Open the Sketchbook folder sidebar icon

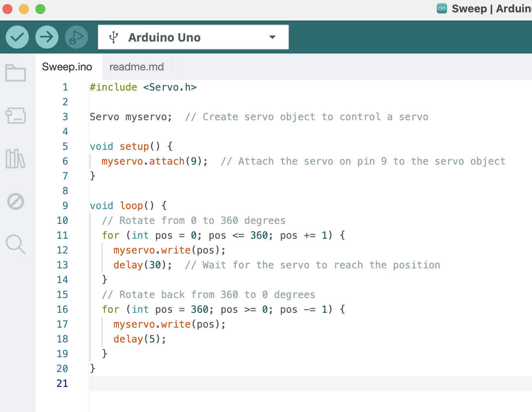[16, 73]
